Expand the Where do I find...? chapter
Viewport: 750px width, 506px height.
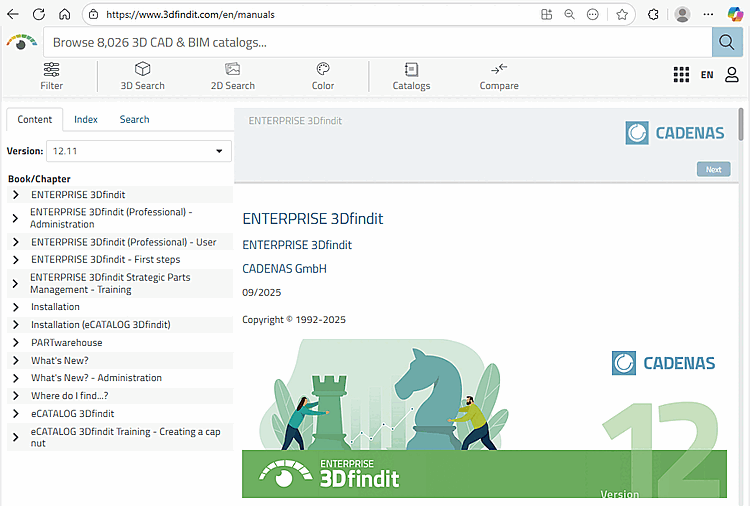click(16, 396)
